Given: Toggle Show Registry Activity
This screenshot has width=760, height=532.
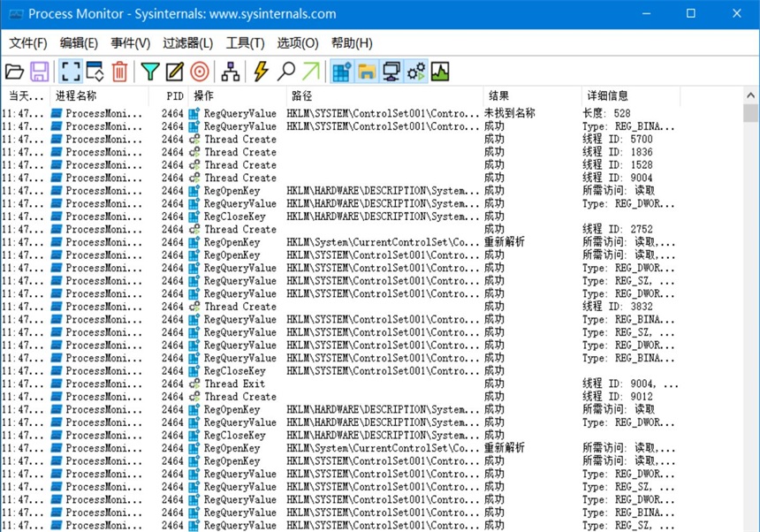Looking at the screenshot, I should coord(342,72).
